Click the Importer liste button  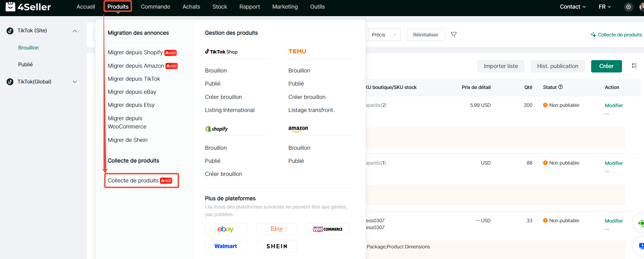pos(501,66)
